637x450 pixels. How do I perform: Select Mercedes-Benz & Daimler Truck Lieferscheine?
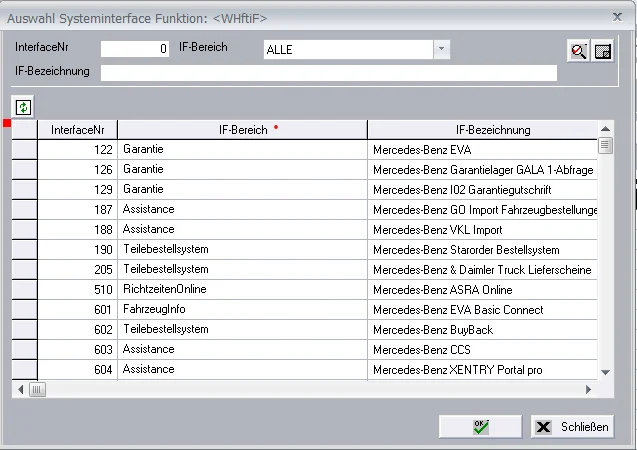point(482,269)
